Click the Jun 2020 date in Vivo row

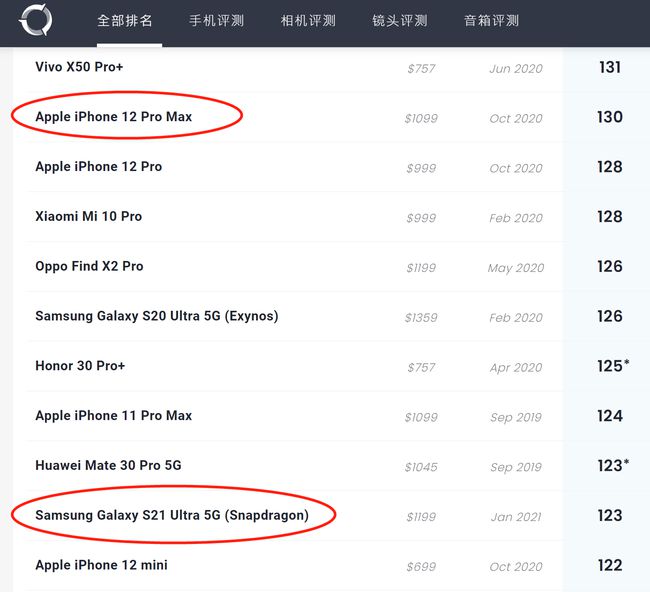(x=516, y=68)
